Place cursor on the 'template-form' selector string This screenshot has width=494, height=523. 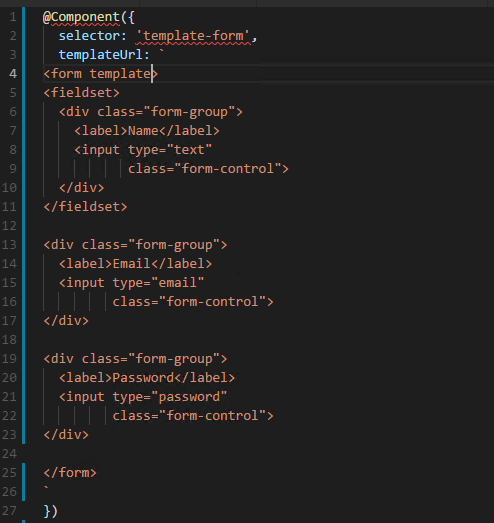click(193, 36)
